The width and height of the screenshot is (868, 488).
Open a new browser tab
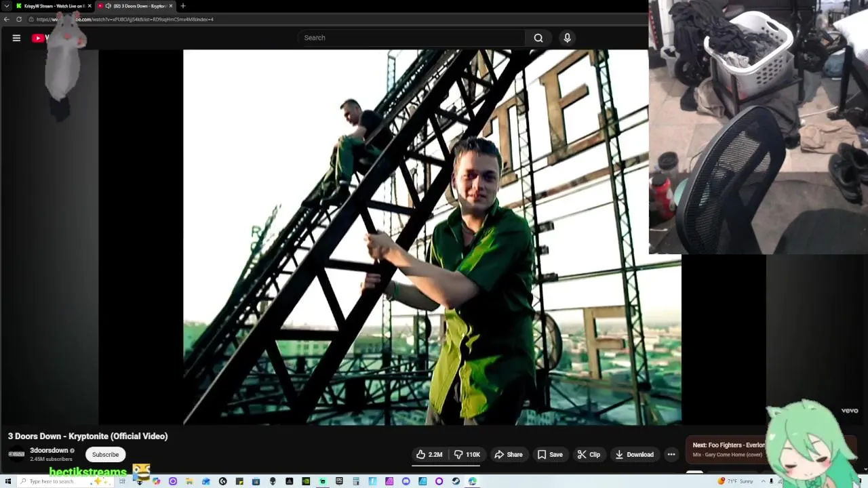[x=182, y=6]
